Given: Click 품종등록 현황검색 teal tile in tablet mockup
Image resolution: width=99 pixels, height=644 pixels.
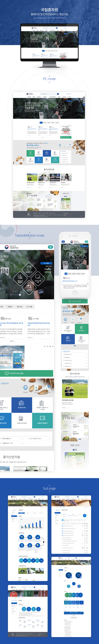Looking at the screenshot, I should pos(42,420).
